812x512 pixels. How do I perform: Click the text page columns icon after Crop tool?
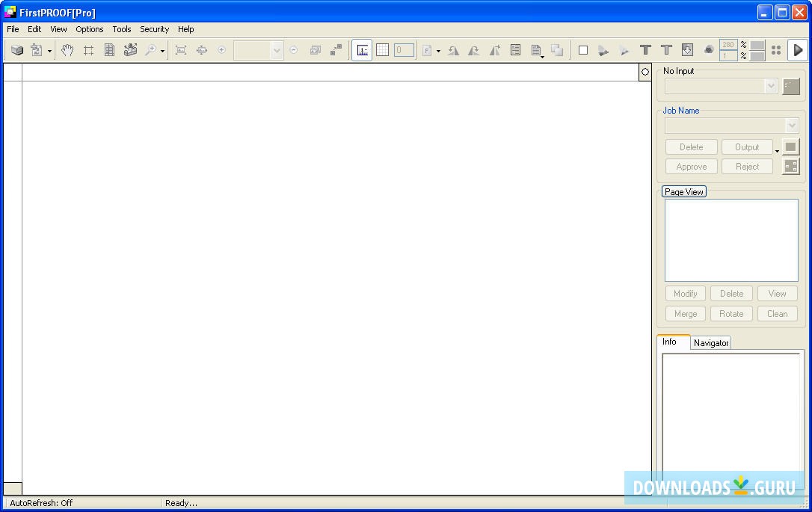coord(109,50)
